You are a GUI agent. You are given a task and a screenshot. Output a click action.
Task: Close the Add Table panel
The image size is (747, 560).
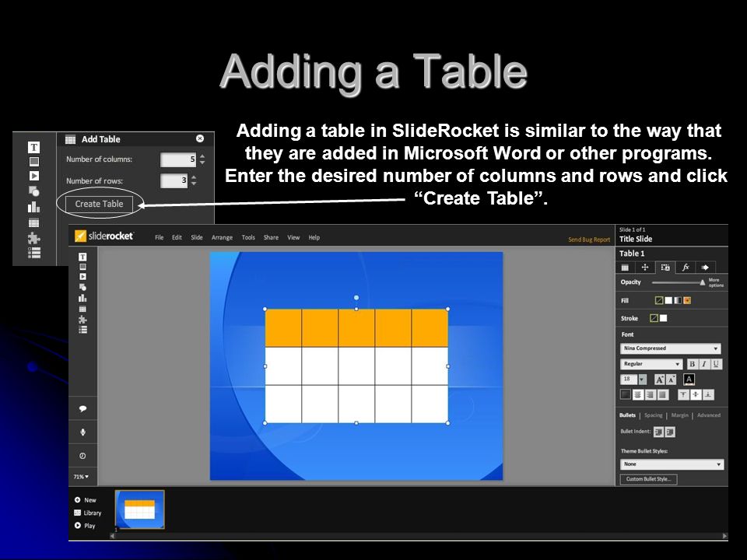click(x=200, y=138)
